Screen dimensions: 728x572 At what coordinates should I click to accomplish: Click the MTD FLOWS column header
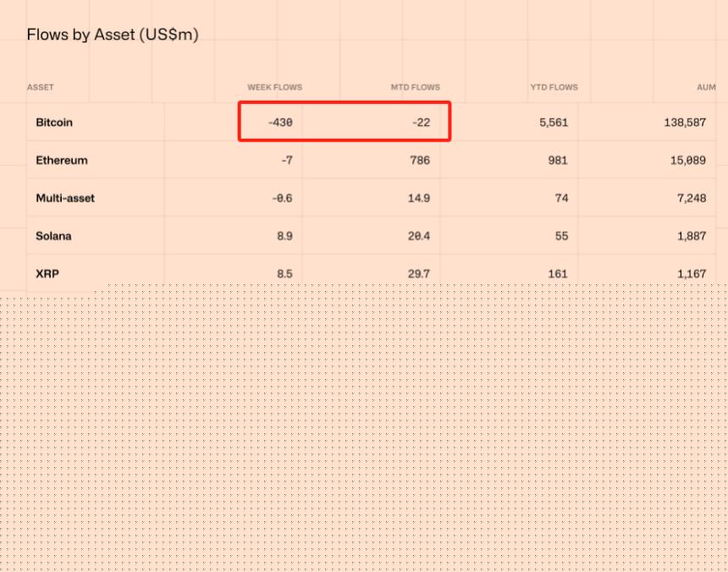click(x=415, y=87)
